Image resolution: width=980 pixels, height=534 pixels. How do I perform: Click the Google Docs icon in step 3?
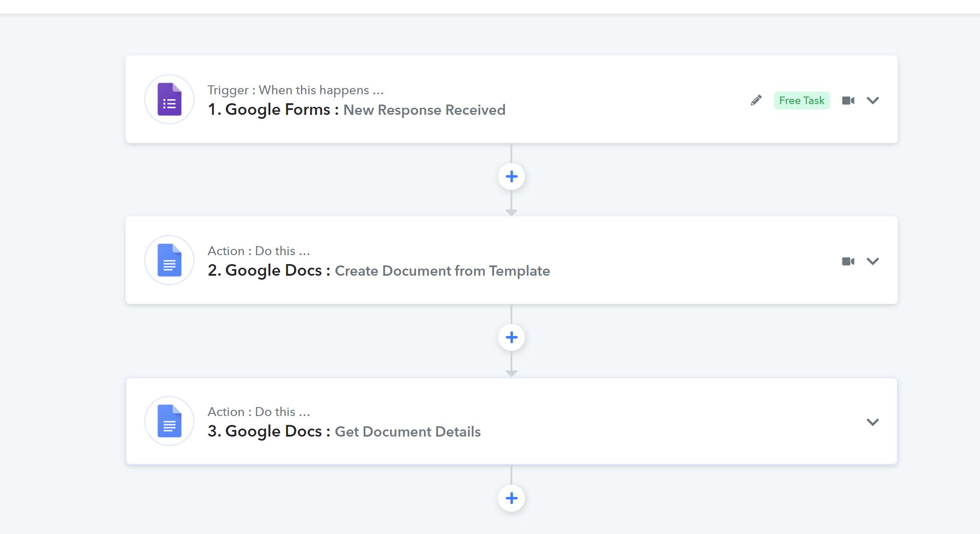click(169, 421)
